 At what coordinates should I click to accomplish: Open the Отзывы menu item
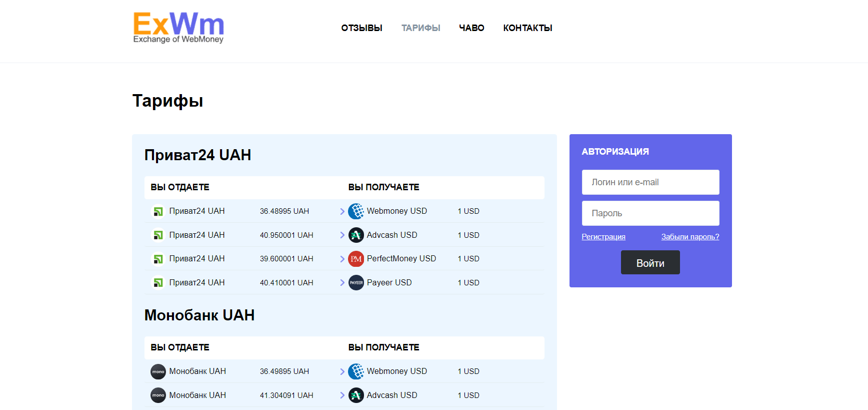point(361,28)
